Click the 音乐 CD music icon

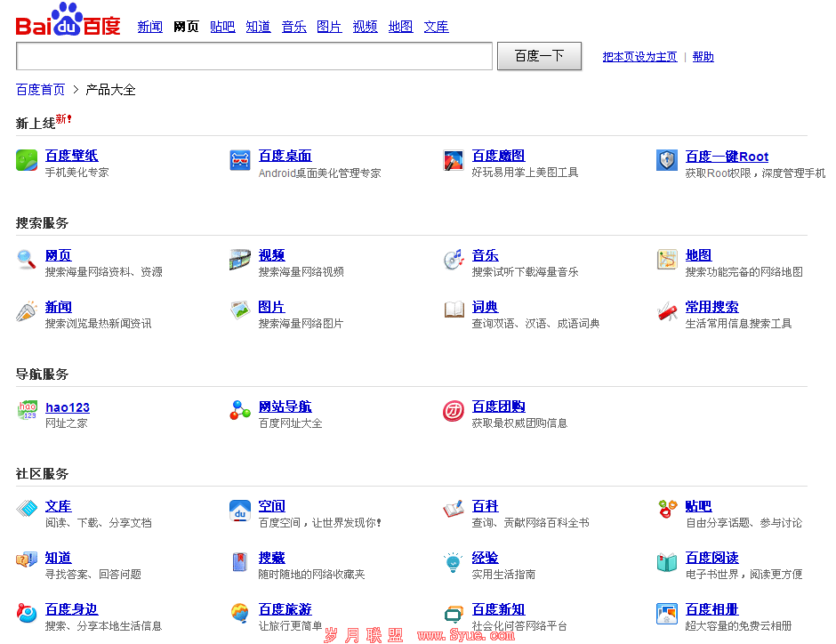454,260
